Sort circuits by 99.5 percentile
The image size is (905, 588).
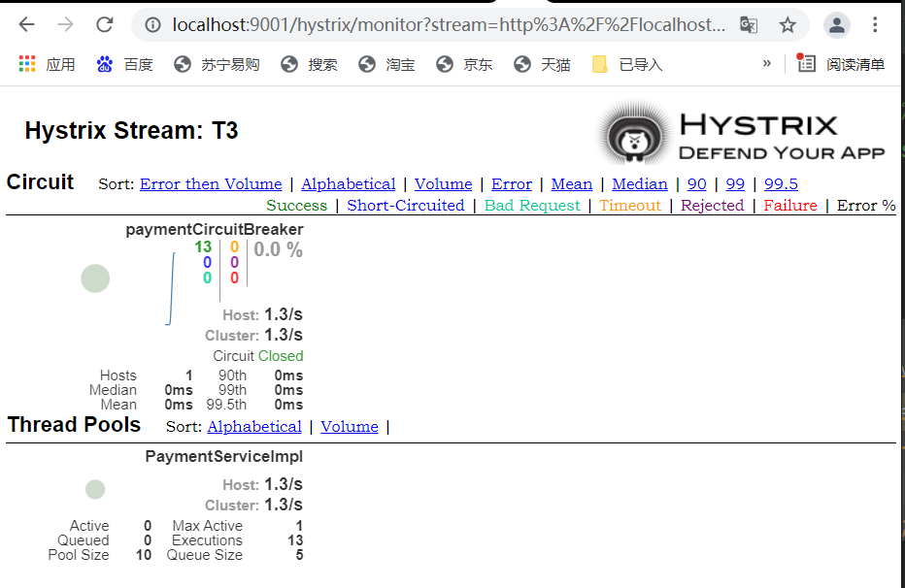781,184
